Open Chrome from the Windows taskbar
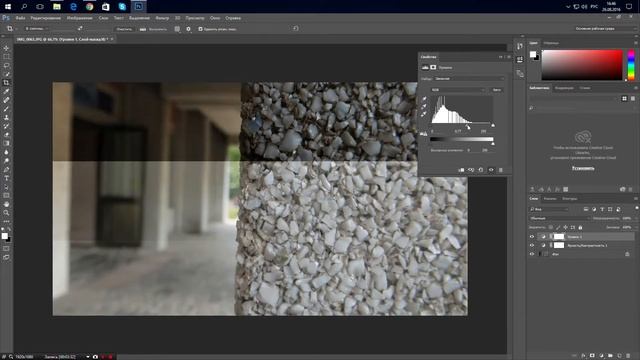This screenshot has height=360, width=640. 89,7
